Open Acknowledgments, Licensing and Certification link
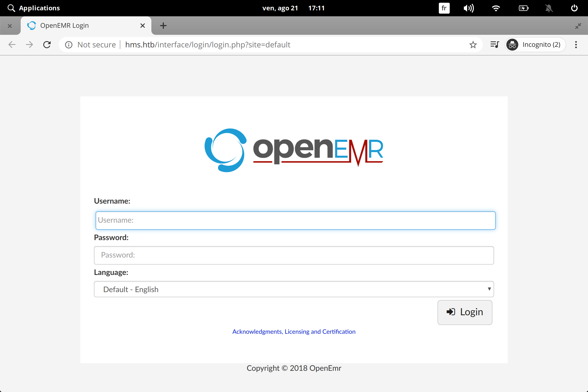The image size is (588, 392). coord(294,332)
